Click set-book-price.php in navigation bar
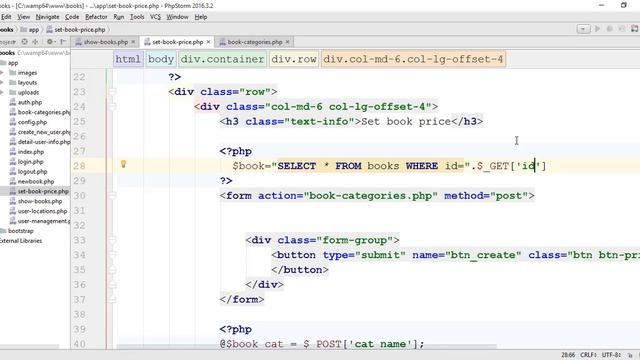Viewport: 640px width, 360px height. coord(76,29)
